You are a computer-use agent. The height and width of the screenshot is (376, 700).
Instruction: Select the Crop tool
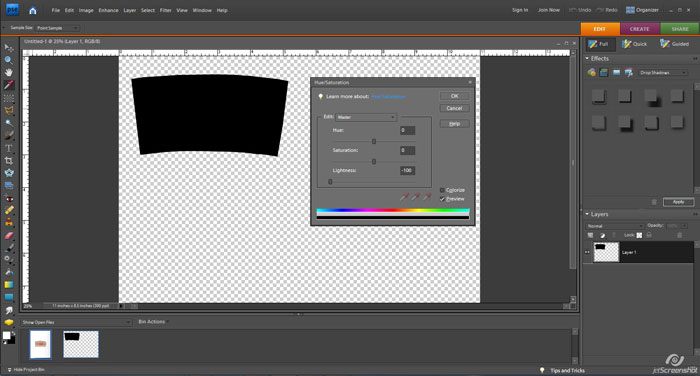[8, 160]
